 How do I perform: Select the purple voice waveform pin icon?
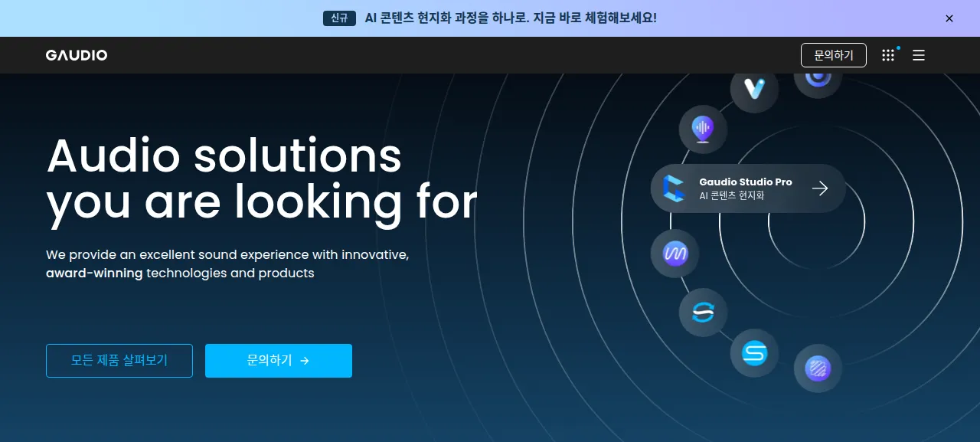tap(703, 129)
